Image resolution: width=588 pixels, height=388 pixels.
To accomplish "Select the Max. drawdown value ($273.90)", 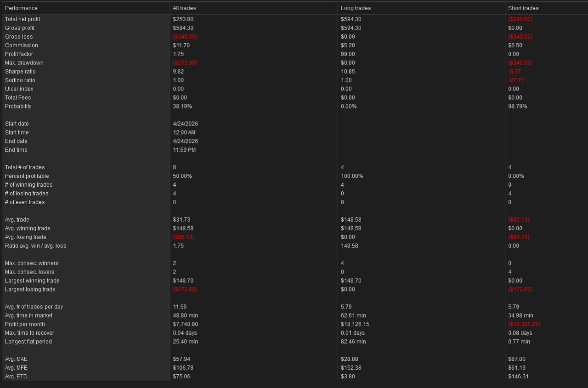I will click(x=185, y=63).
